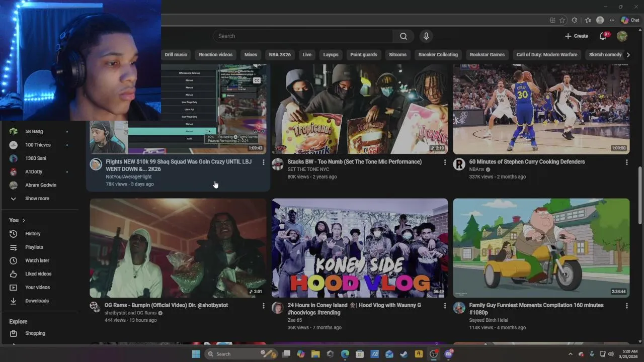Viewport: 644px width, 362px height.
Task: Play the OG Rams Bumpin thumbnail
Action: [x=178, y=248]
